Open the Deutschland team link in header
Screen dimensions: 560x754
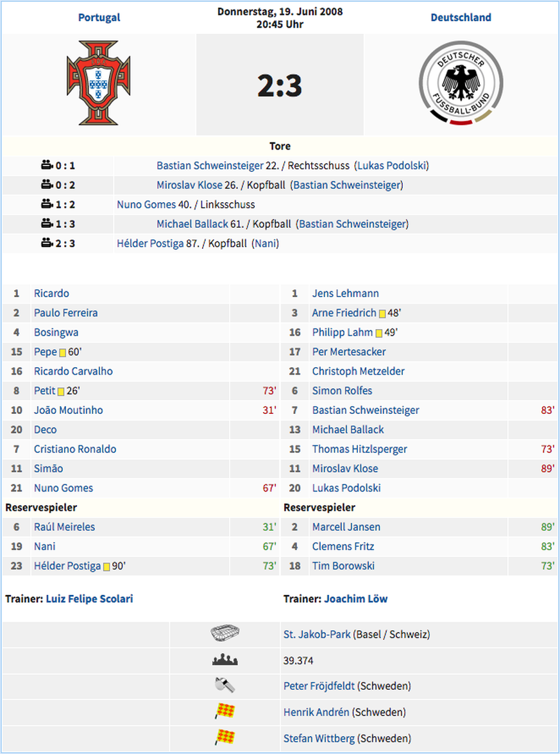[x=461, y=17]
